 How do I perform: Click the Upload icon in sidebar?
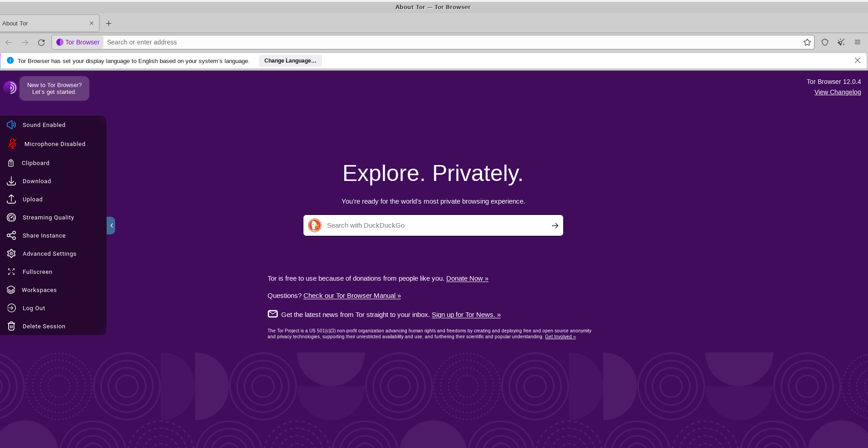[11, 199]
